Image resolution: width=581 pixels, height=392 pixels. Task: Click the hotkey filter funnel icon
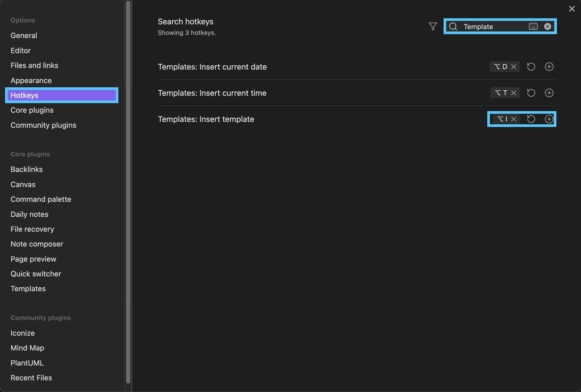[433, 26]
